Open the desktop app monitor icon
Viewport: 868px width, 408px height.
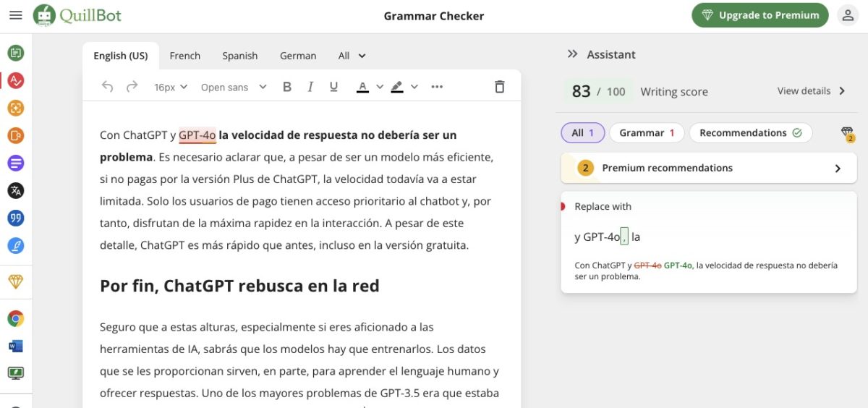[15, 373]
